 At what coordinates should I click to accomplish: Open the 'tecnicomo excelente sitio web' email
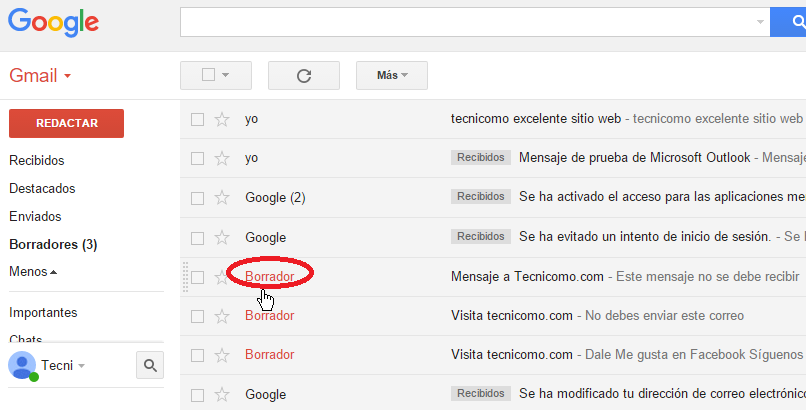[536, 119]
